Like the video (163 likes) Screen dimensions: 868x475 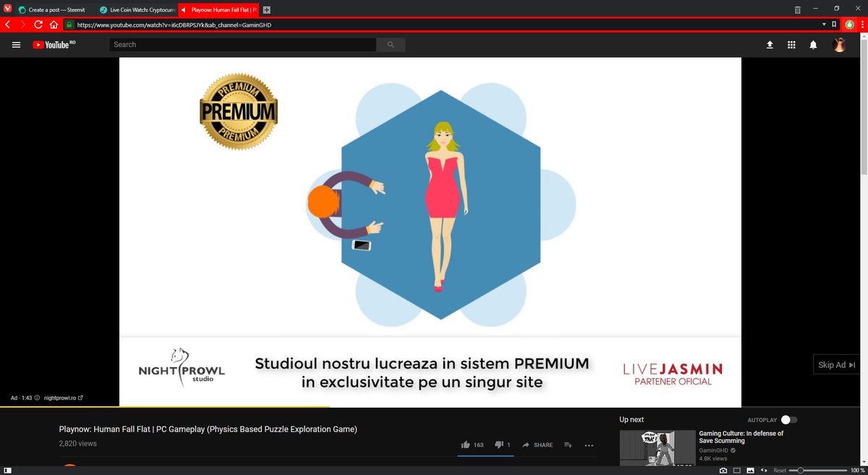tap(472, 445)
